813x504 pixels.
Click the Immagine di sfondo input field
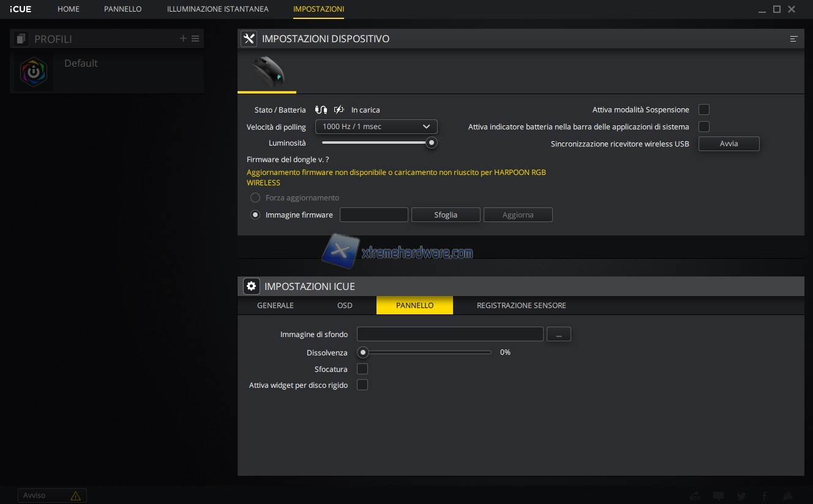click(449, 334)
